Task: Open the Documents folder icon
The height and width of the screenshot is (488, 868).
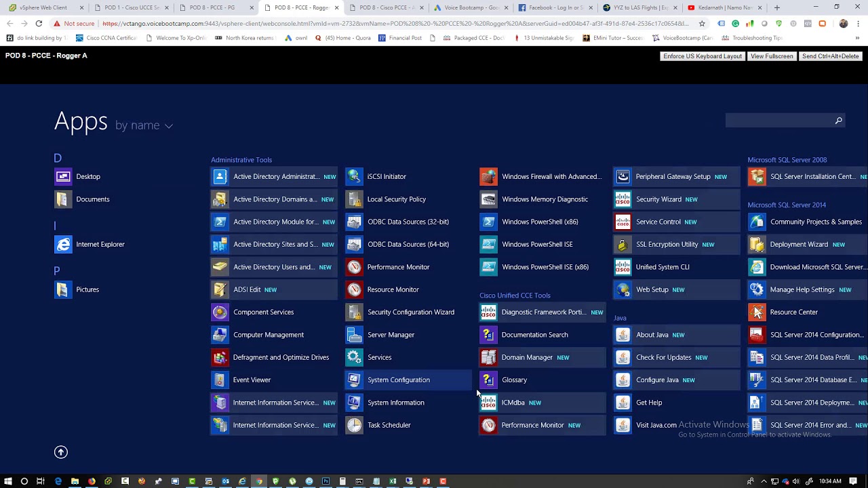Action: click(63, 199)
